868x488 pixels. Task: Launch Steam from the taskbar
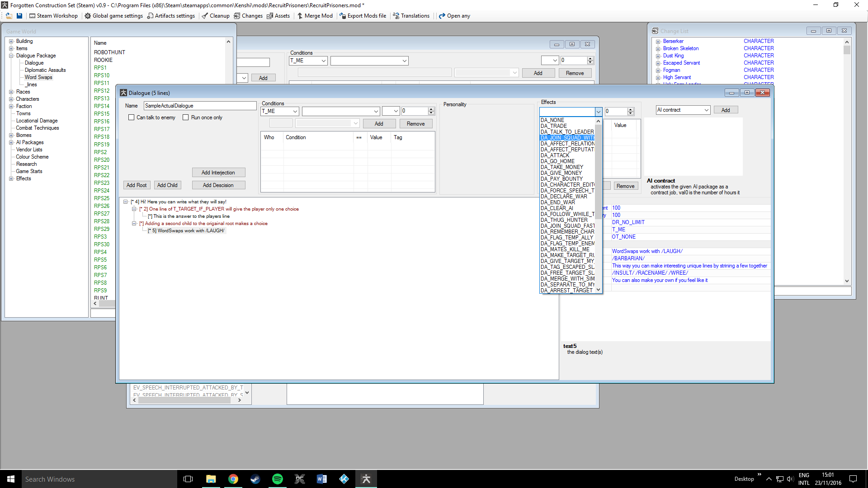tap(255, 479)
